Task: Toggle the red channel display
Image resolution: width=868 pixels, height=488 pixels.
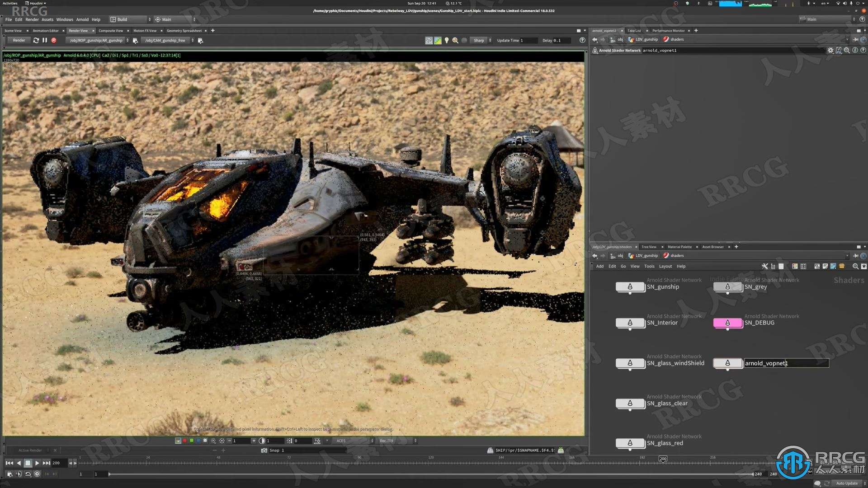Action: (184, 441)
